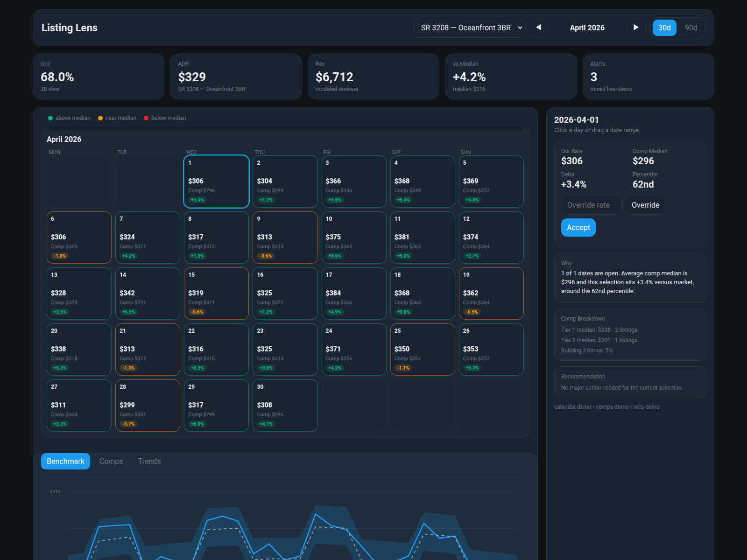Select April 14 with rate $342
Image resolution: width=747 pixels, height=560 pixels.
coord(148,294)
